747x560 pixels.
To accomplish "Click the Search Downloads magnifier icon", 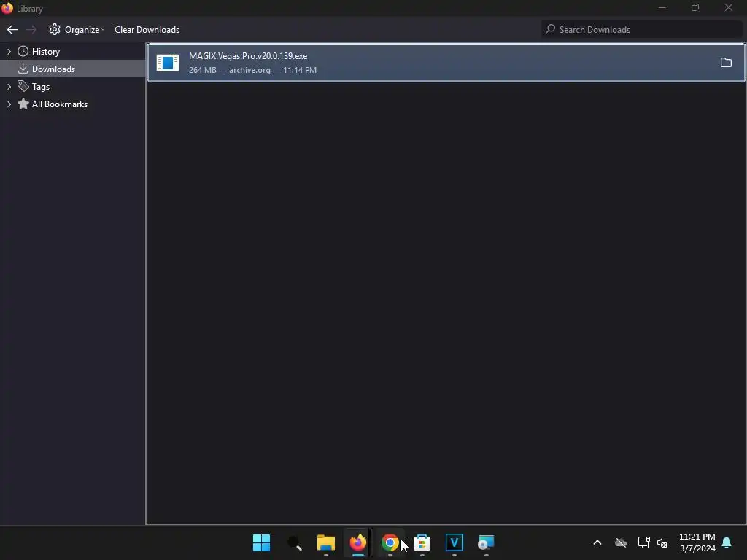I will [x=550, y=29].
